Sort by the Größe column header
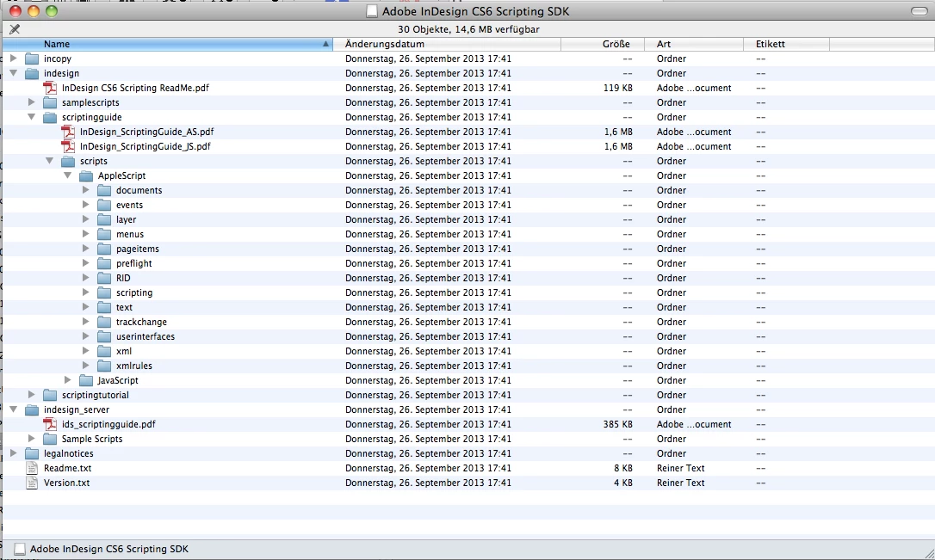The height and width of the screenshot is (560, 935). [603, 44]
